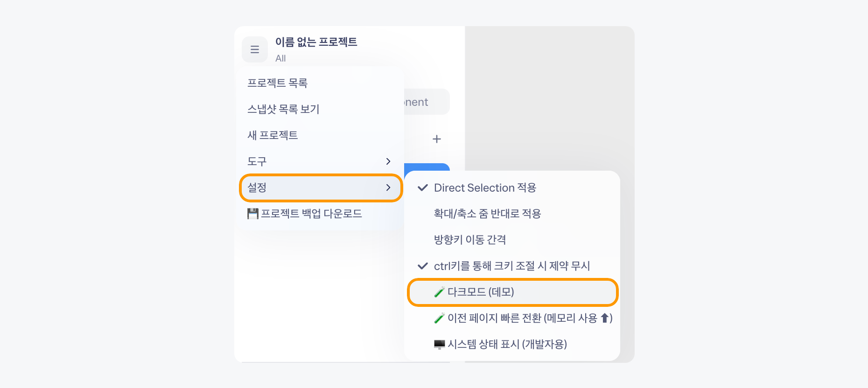Click the 이름 없는 프로젝트 title
This screenshot has height=388, width=868.
click(x=316, y=42)
